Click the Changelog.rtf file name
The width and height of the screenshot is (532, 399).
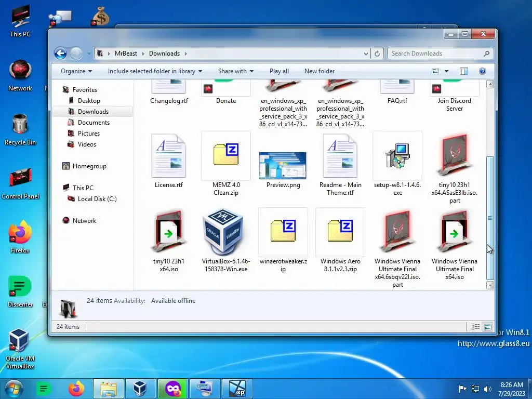point(169,101)
